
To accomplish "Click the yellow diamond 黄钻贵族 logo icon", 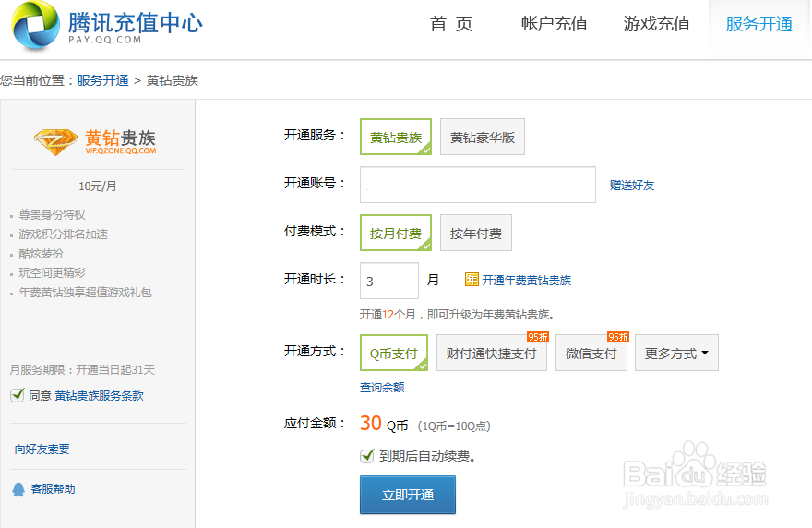I will [55, 142].
